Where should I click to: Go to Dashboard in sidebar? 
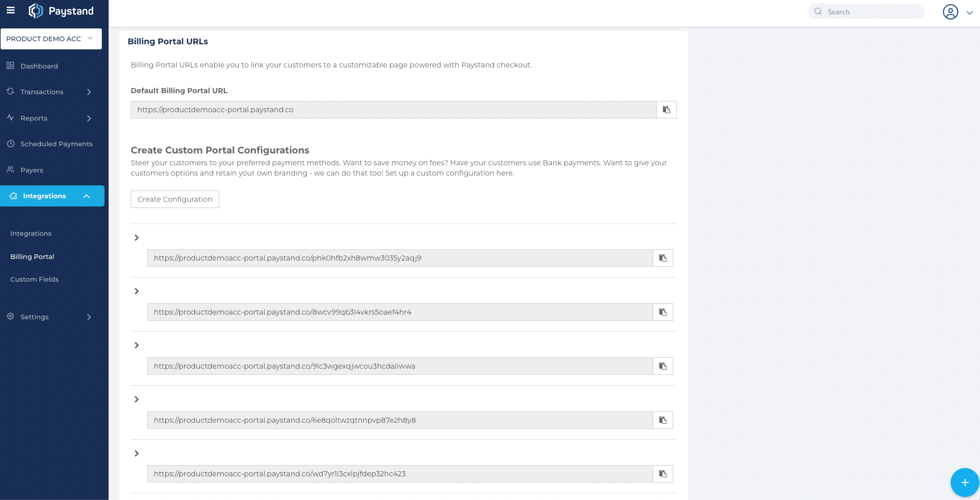(x=39, y=66)
